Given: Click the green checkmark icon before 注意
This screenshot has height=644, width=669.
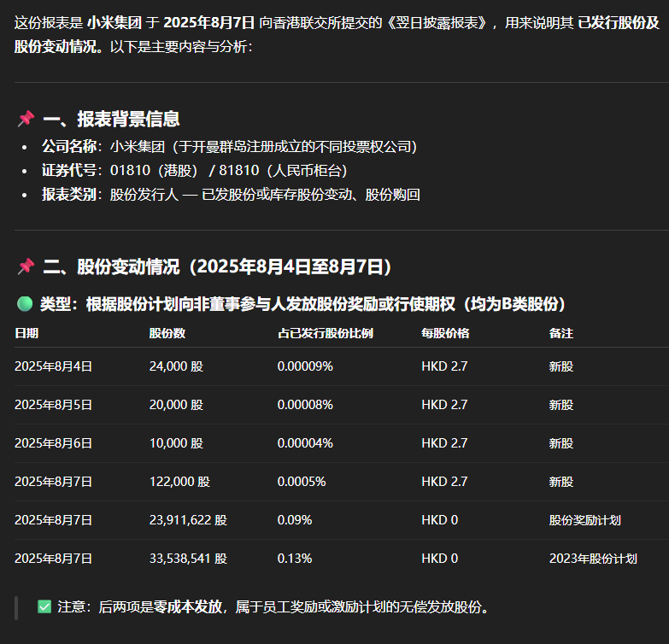Looking at the screenshot, I should [x=44, y=606].
